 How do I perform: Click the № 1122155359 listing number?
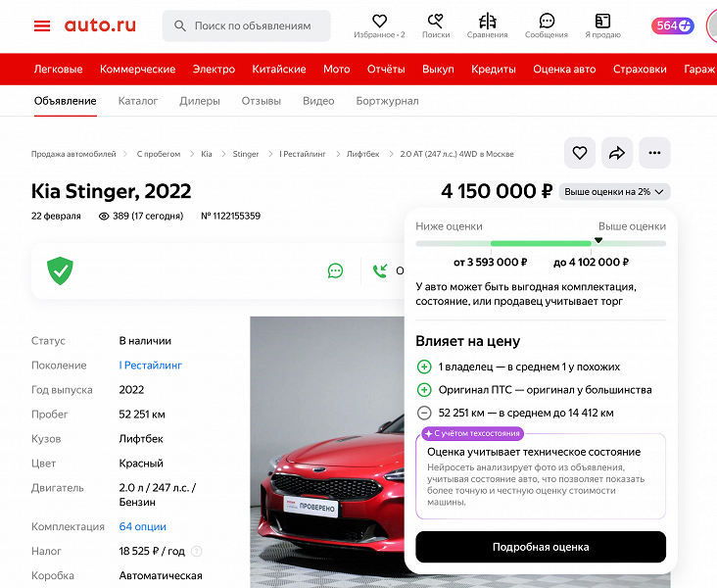click(x=230, y=216)
